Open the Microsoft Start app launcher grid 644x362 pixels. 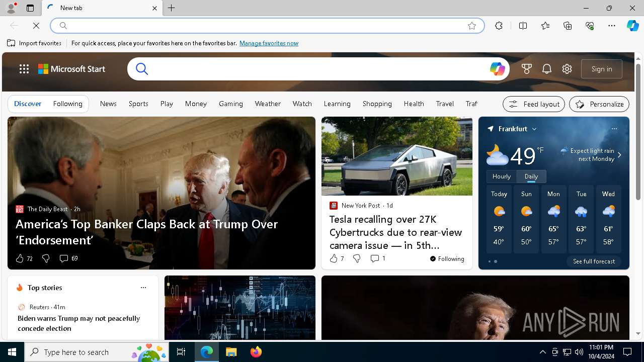pyautogui.click(x=24, y=69)
